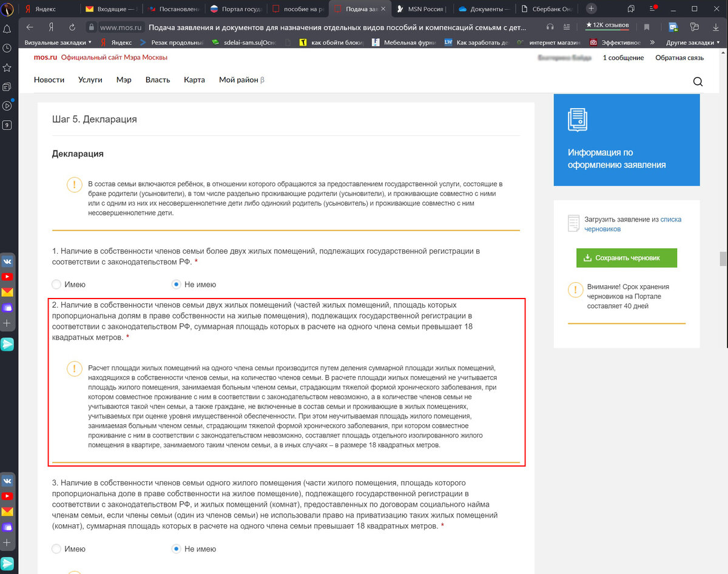Switch to the 'пособие на р' tab

pos(297,9)
